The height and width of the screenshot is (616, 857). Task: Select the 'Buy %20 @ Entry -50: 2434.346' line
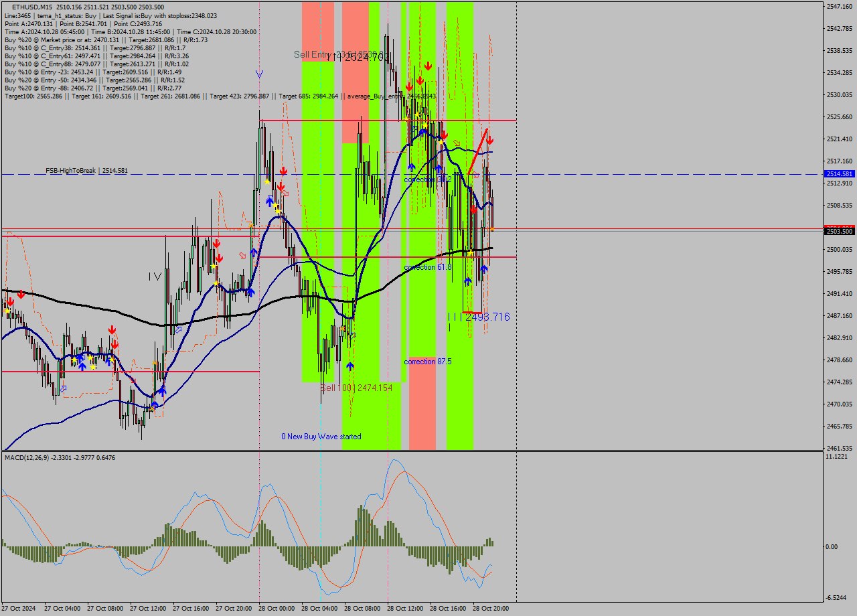pos(95,80)
